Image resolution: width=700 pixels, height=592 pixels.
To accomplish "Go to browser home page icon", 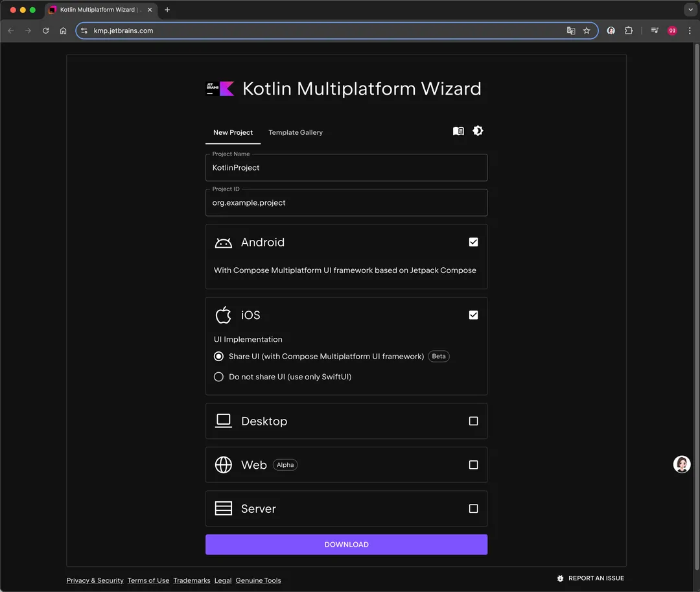I will pos(63,30).
